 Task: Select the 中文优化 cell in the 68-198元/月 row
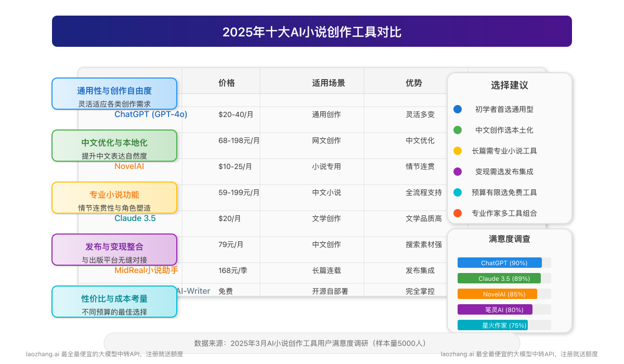[x=420, y=140]
